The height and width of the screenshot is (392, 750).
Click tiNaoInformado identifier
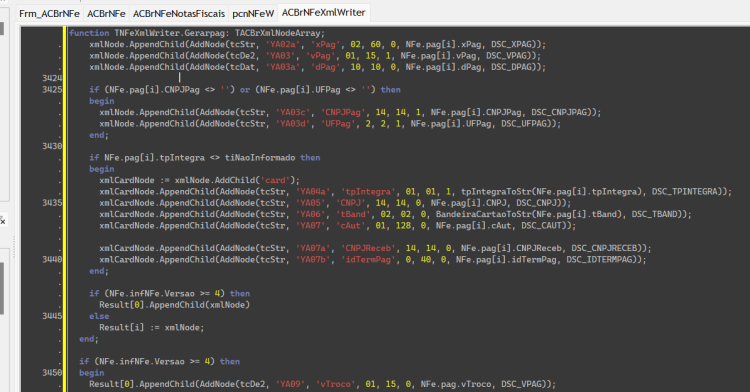[260, 158]
